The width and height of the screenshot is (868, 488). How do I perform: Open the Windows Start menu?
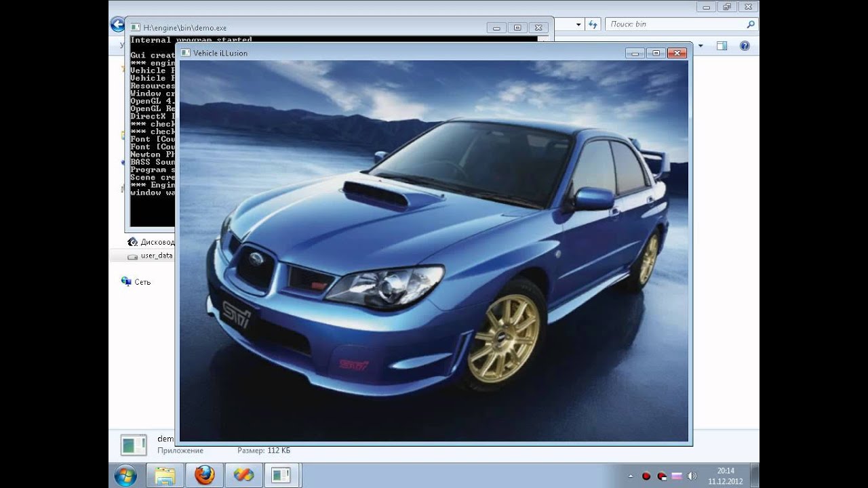coord(125,475)
